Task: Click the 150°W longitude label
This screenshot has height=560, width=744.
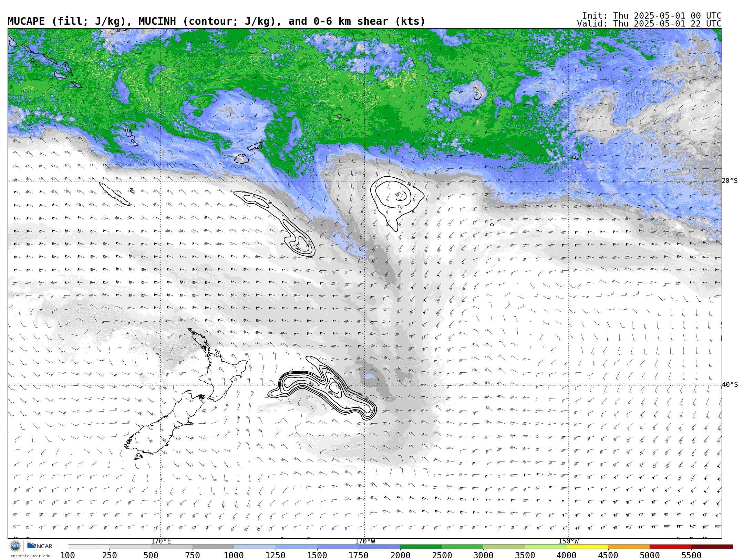Action: (x=569, y=541)
